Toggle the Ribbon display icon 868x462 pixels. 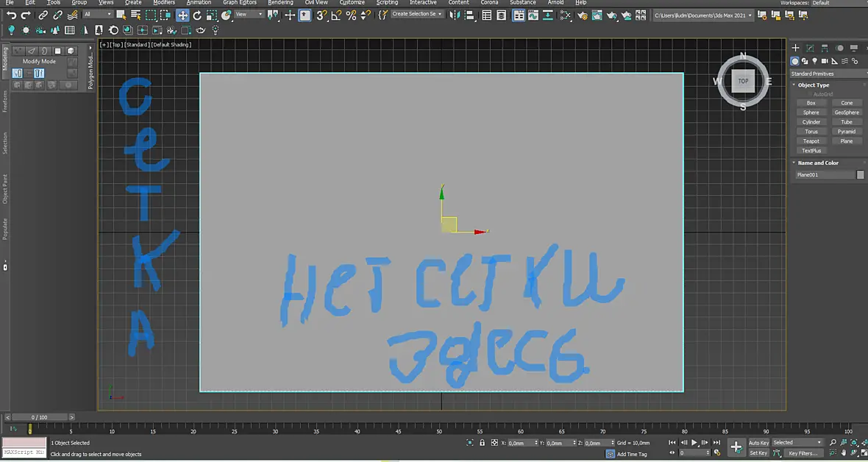click(518, 15)
